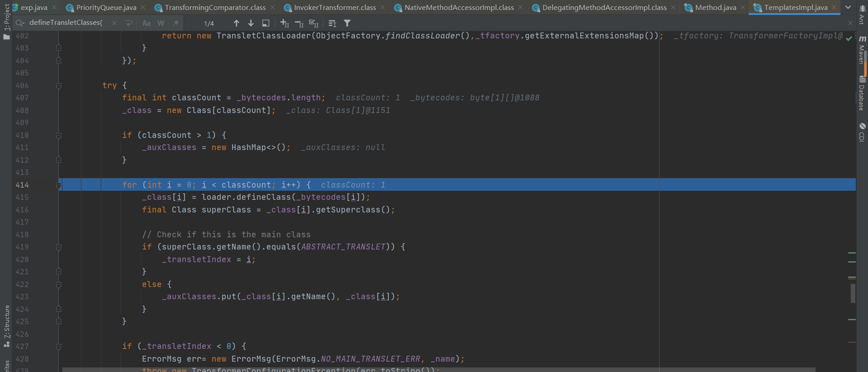868x372 pixels.
Task: Collapse the if block at line 410
Action: pyautogui.click(x=58, y=135)
